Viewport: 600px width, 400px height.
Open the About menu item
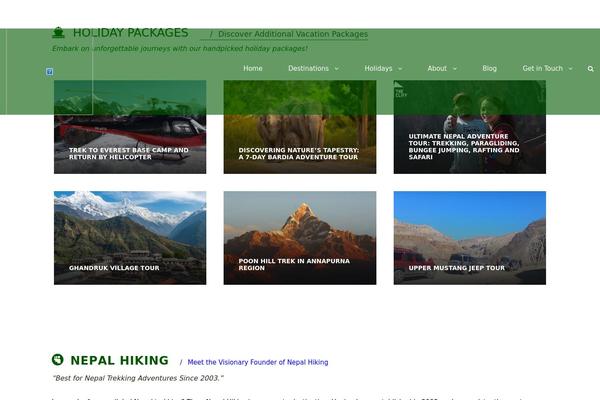pyautogui.click(x=437, y=69)
